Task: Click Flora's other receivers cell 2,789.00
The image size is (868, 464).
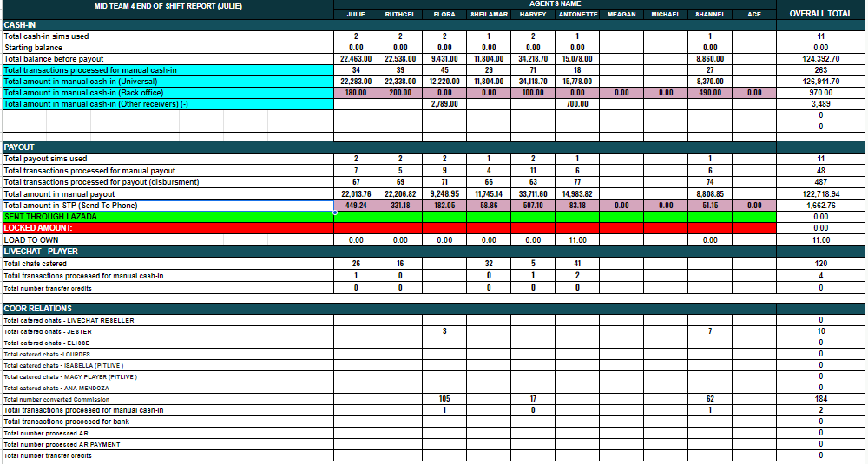Action: (x=444, y=104)
